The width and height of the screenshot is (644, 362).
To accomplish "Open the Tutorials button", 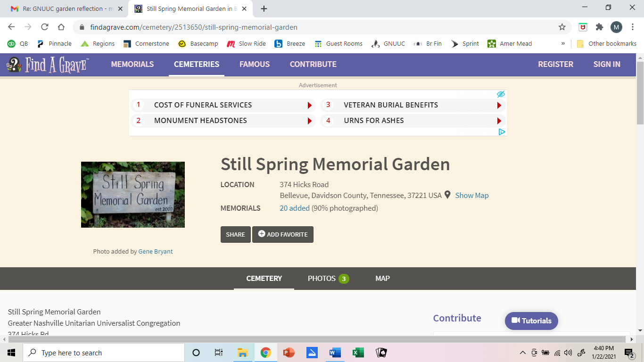I will coord(531,321).
